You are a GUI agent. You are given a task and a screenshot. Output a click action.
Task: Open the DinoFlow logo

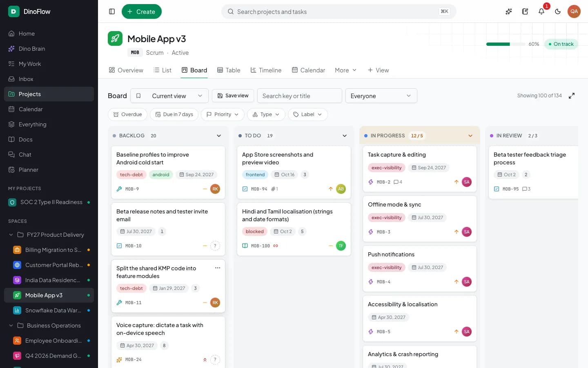pyautogui.click(x=13, y=11)
